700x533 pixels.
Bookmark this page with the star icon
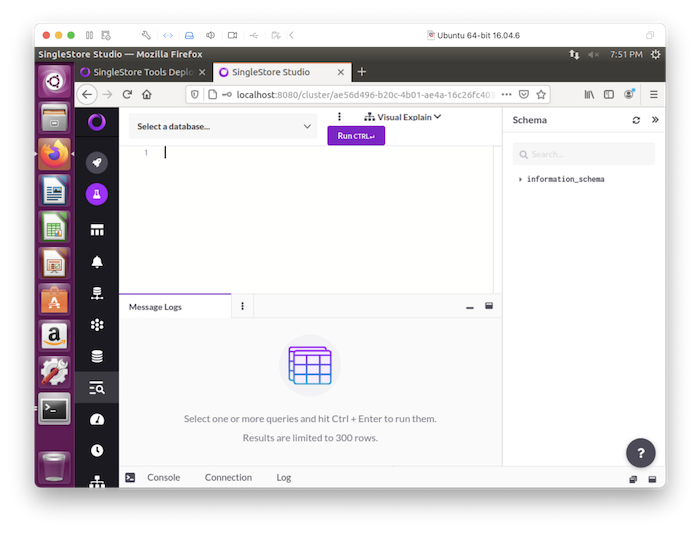point(541,95)
